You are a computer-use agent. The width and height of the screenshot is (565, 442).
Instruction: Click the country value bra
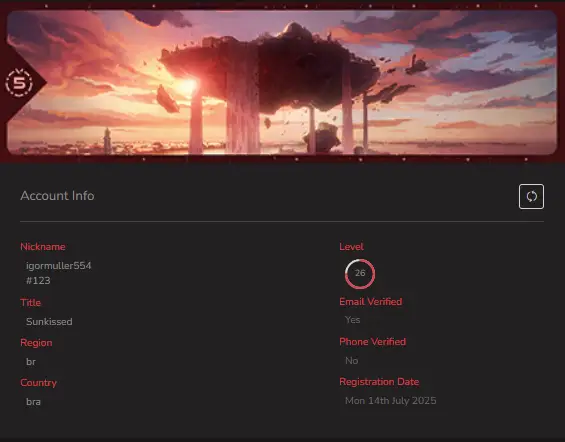[x=33, y=402]
